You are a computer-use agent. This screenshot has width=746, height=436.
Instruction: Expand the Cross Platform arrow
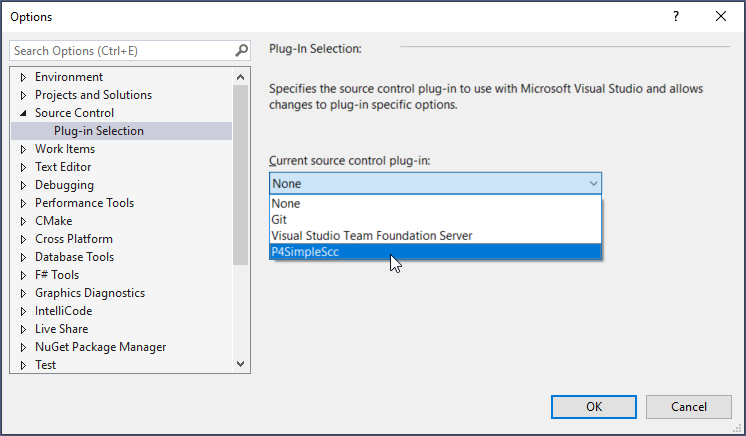point(23,239)
